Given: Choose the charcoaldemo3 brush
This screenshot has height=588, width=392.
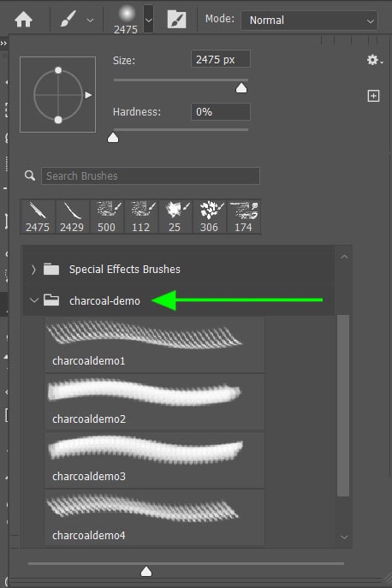Looking at the screenshot, I should [155, 460].
